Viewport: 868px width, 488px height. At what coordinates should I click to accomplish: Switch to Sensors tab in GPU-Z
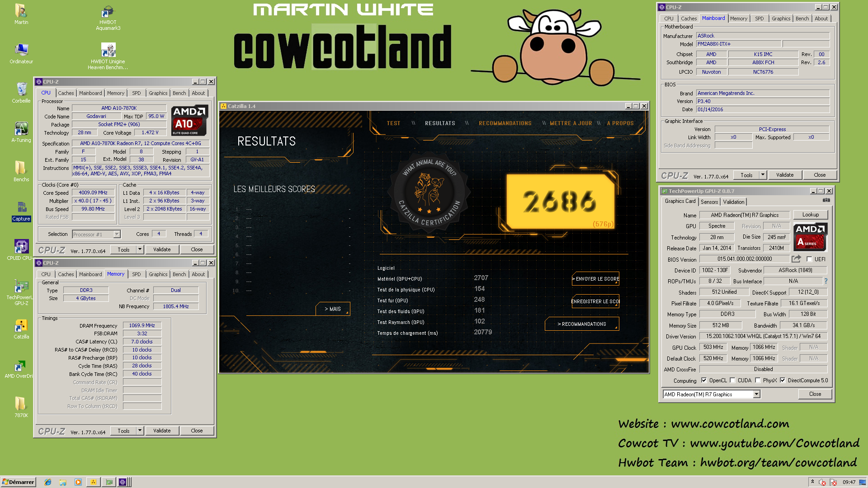pos(709,202)
